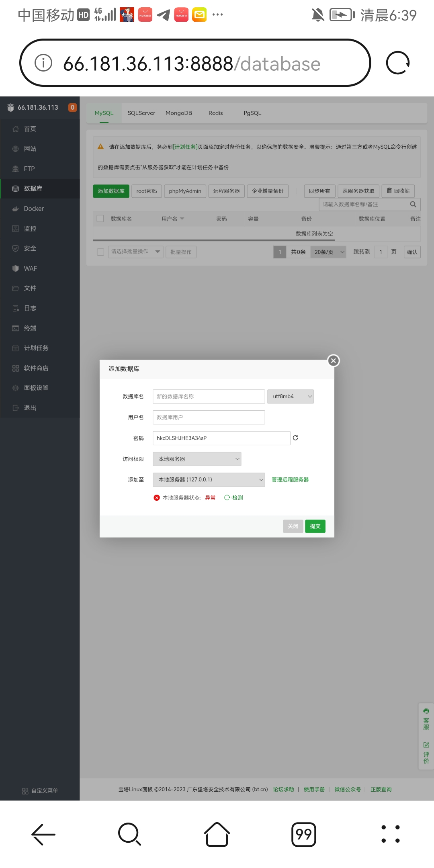Toggle the checkbox beside 请选择批量操作
The image size is (434, 868).
(100, 252)
